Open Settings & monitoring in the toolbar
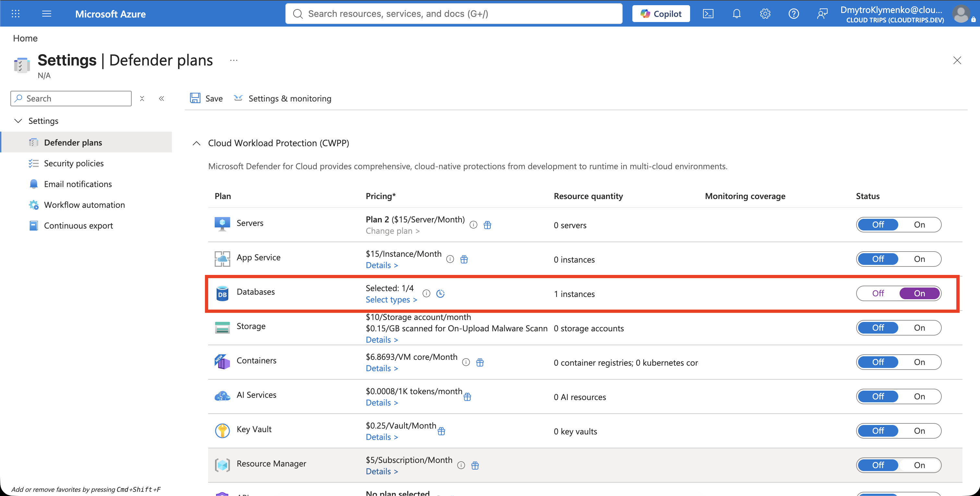980x496 pixels. tap(282, 98)
